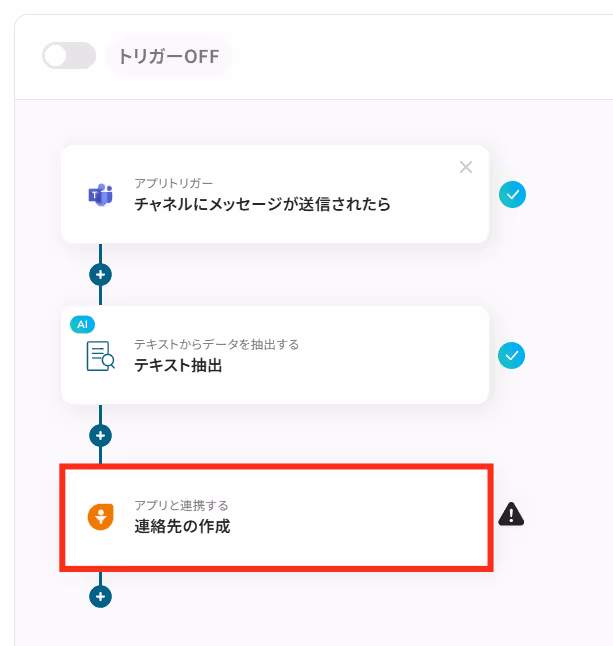
Task: Click the アプリと連携する subtitle
Action: (181, 506)
